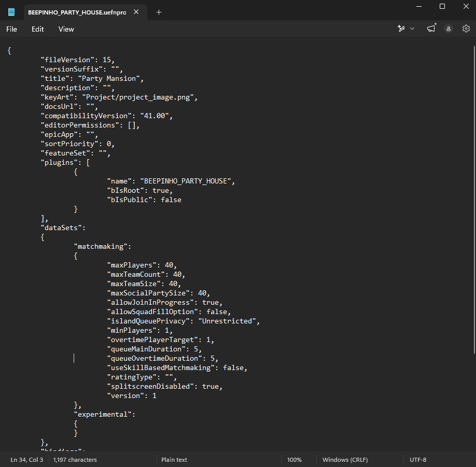Viewport: 476px width, 467px height.
Task: Click the "experimental": line
Action: (104, 415)
